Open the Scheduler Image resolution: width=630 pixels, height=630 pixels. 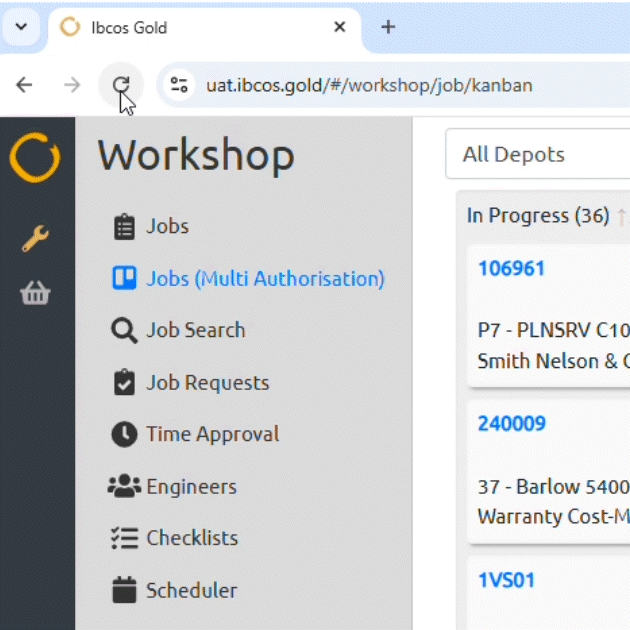click(192, 590)
